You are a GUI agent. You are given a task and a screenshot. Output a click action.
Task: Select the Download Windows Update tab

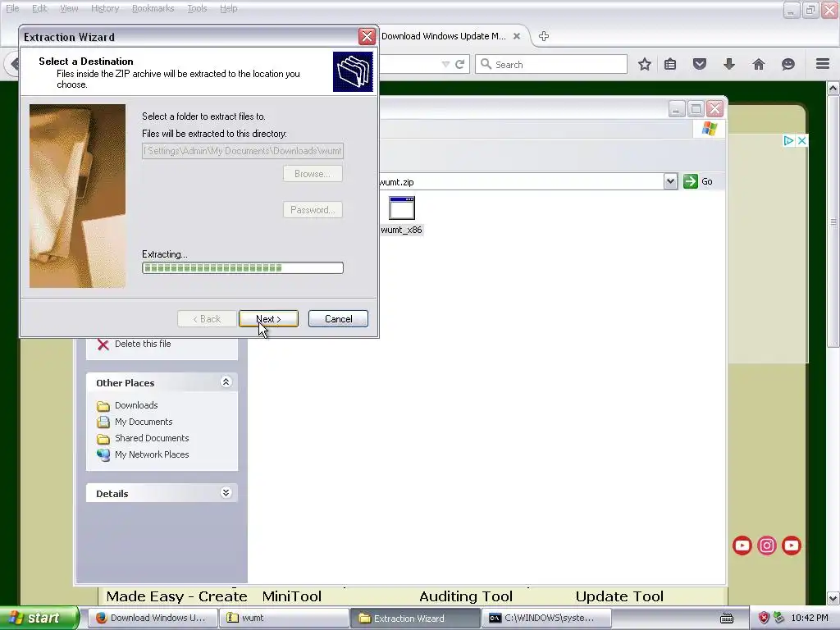(444, 36)
